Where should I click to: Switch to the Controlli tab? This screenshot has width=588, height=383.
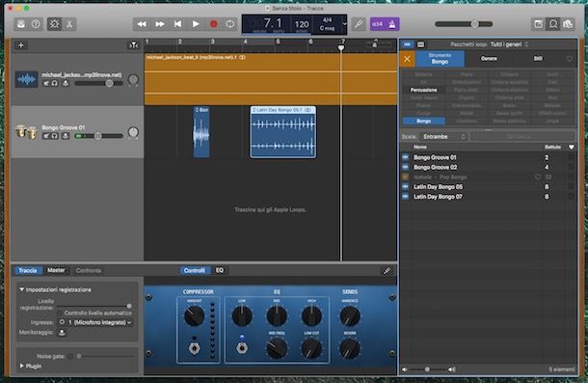[x=195, y=270]
